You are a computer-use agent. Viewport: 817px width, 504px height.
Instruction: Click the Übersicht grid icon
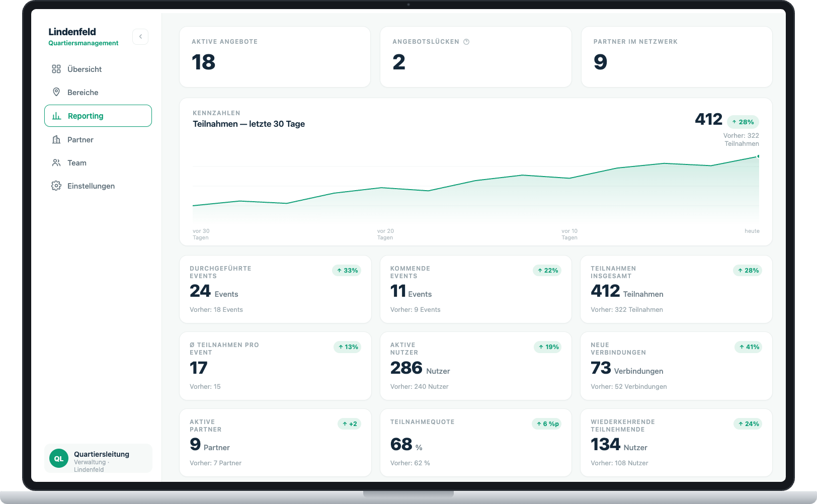point(56,69)
